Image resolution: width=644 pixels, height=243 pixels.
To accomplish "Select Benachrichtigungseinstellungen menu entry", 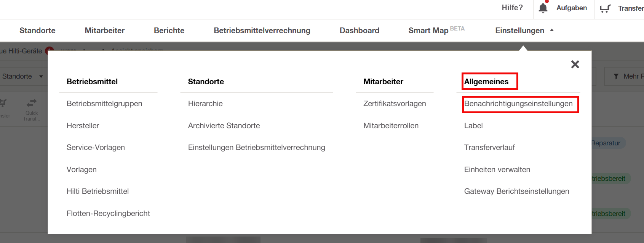I will pos(518,104).
